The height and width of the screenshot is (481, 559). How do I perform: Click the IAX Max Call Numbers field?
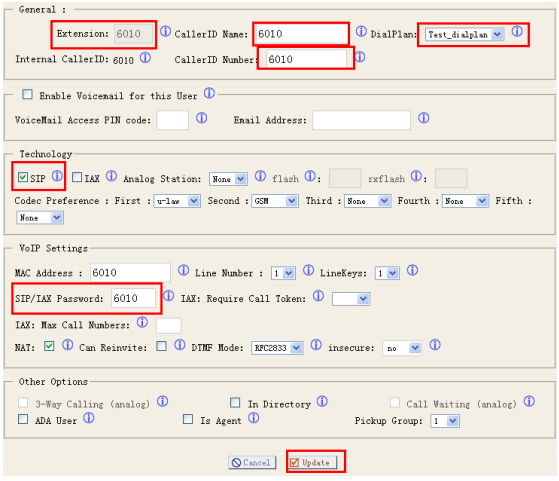169,326
